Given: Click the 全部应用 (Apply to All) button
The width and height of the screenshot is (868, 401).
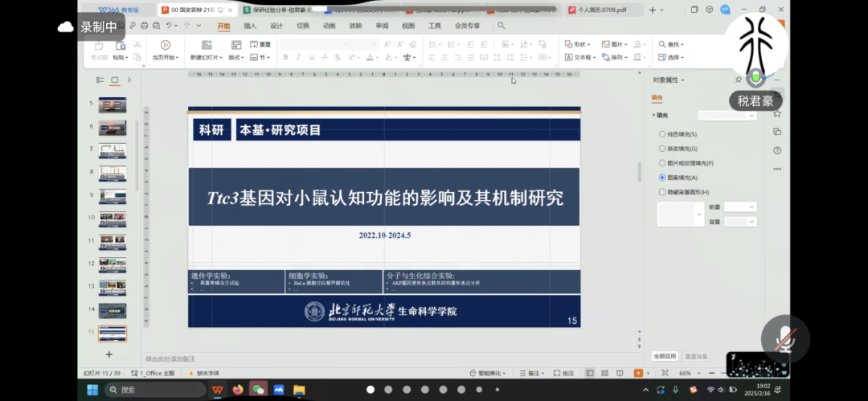Looking at the screenshot, I should (x=665, y=356).
